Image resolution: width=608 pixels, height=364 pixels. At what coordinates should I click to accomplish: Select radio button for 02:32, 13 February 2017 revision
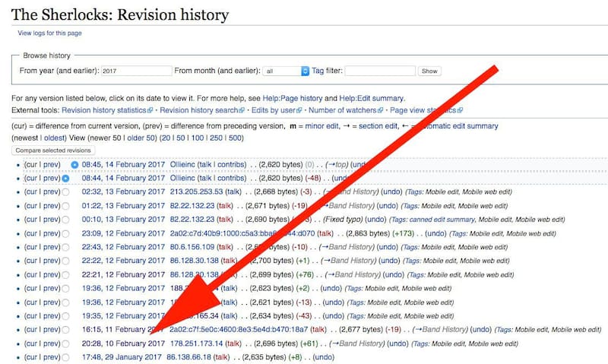(65, 192)
